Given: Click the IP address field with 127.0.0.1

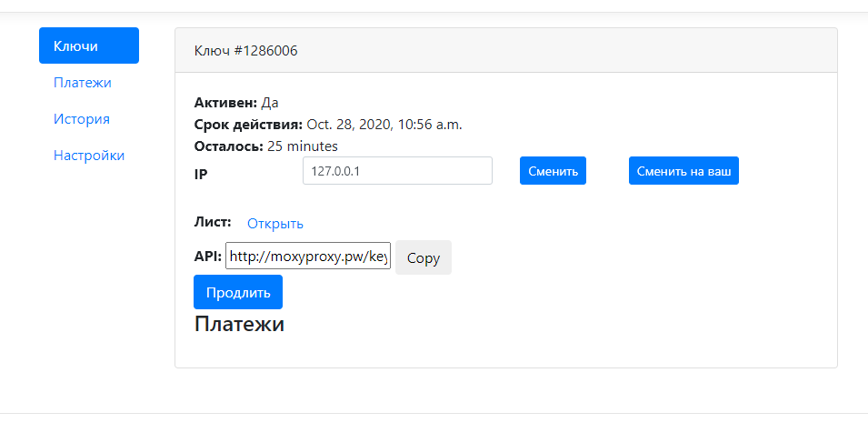Looking at the screenshot, I should point(397,170).
